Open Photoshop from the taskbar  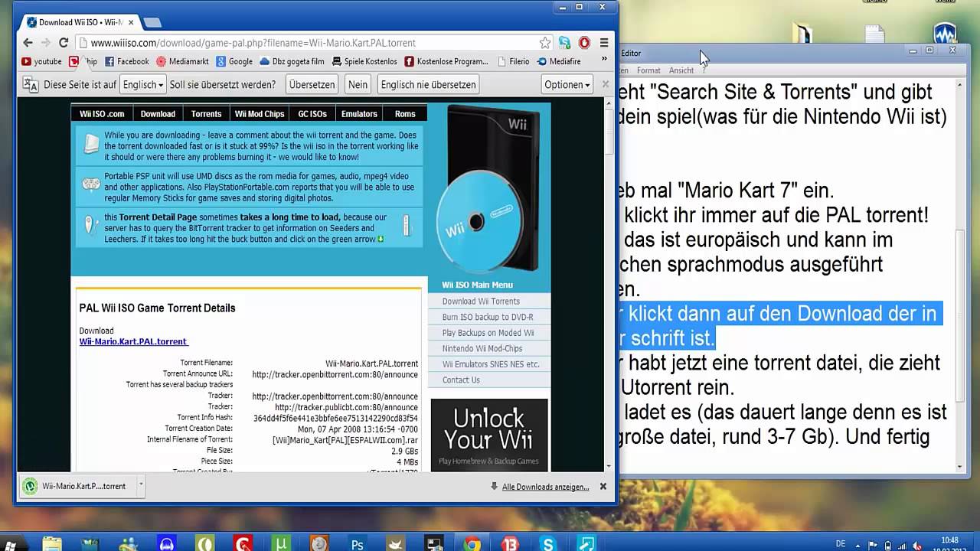[x=357, y=544]
